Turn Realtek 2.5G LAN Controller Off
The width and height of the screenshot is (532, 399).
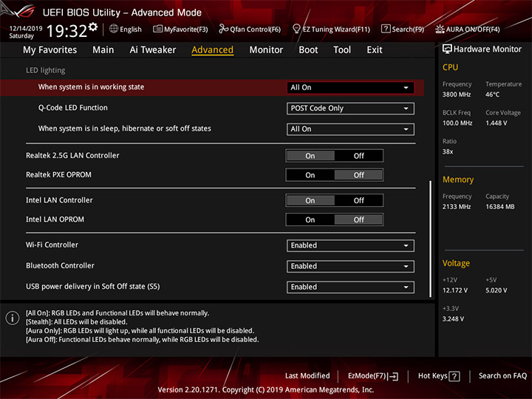[358, 156]
